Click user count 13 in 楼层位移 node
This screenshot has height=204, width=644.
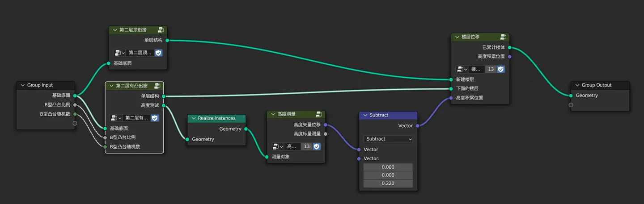(x=491, y=69)
